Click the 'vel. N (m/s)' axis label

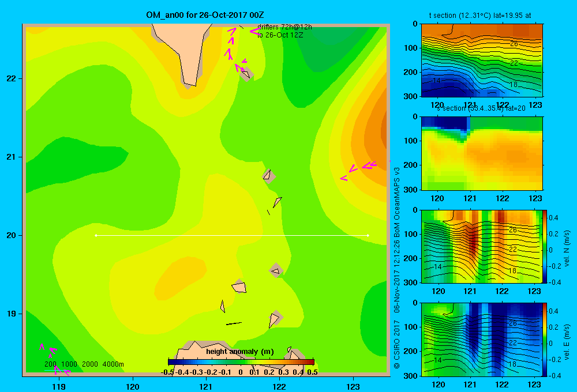(x=567, y=248)
